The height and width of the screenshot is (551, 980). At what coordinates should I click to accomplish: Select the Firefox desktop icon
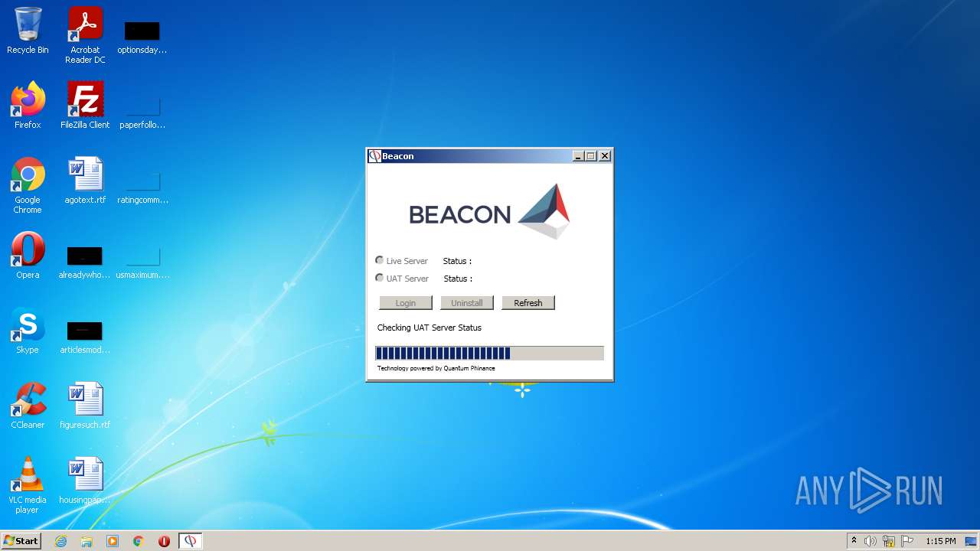[28, 106]
